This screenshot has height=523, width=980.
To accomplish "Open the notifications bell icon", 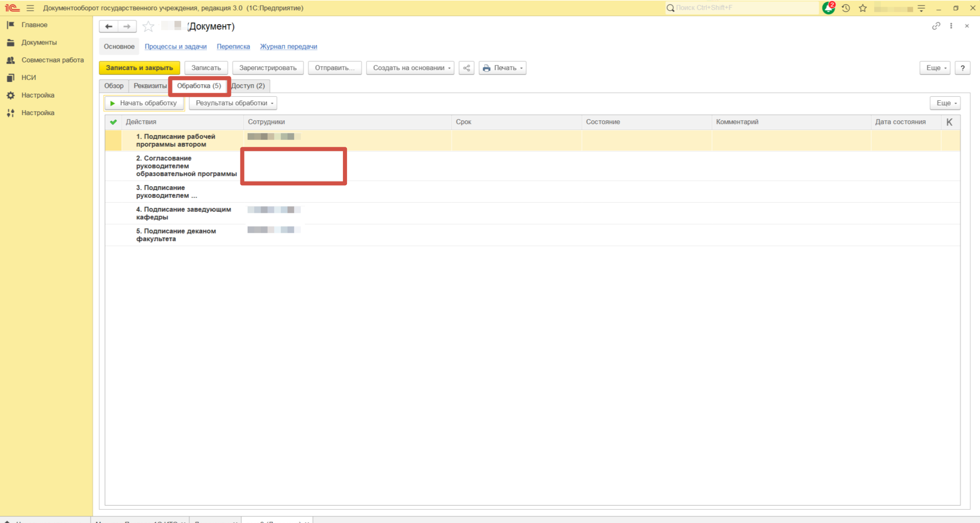I will pos(828,8).
